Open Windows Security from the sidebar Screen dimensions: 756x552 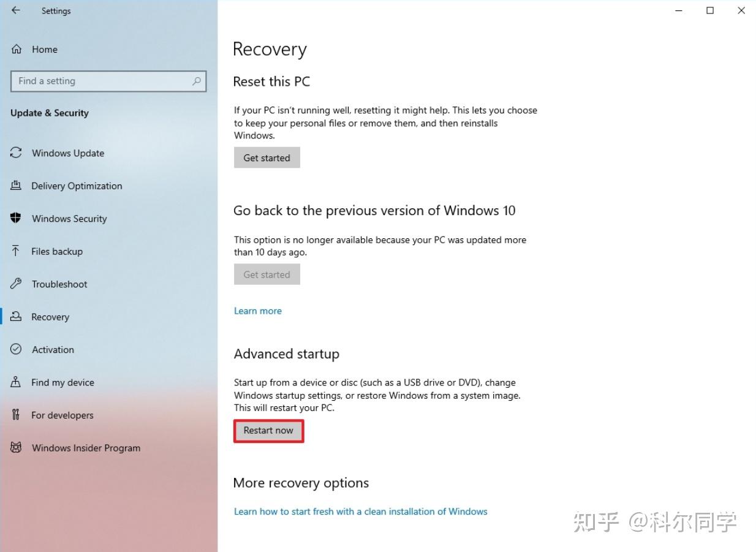(x=16, y=219)
